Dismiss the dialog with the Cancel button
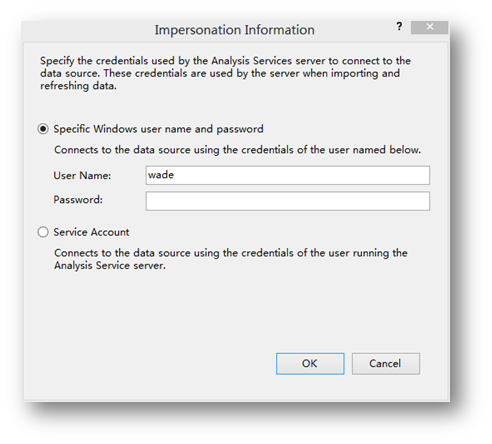 pyautogui.click(x=386, y=364)
